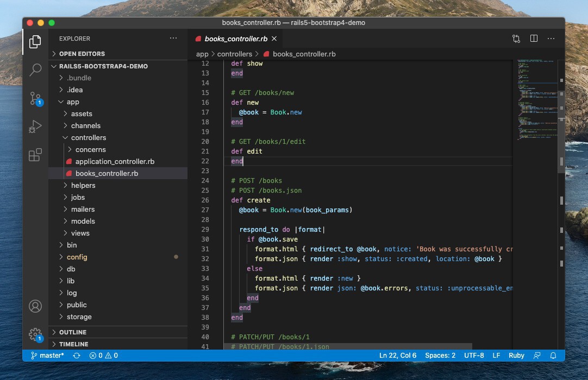
Task: Expand the OPEN EDITORS section
Action: [82, 54]
